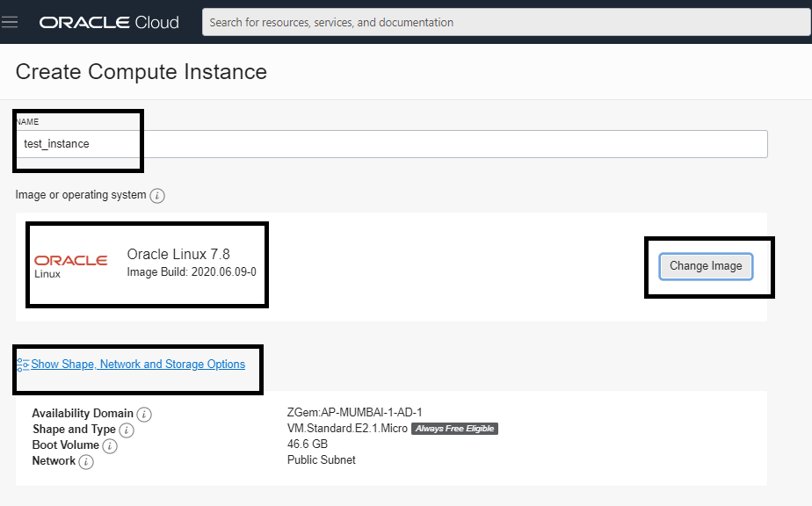
Task: Click the settings icon beside shape options link
Action: tap(25, 363)
